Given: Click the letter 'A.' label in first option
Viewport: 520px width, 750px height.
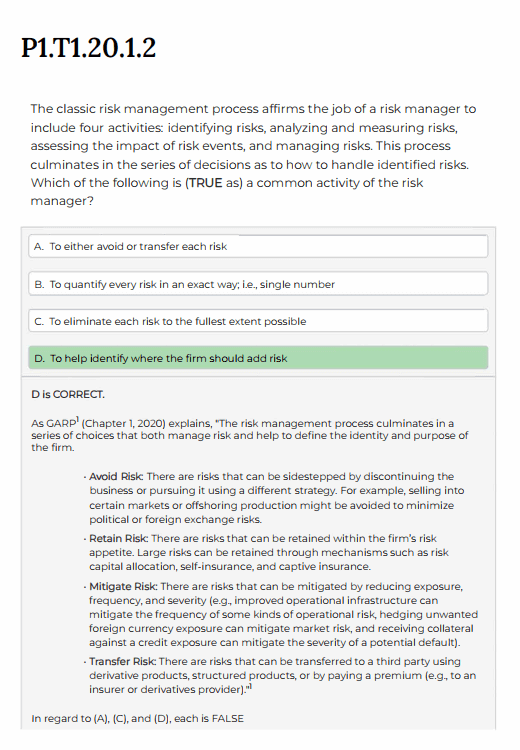Looking at the screenshot, I should 39,246.
